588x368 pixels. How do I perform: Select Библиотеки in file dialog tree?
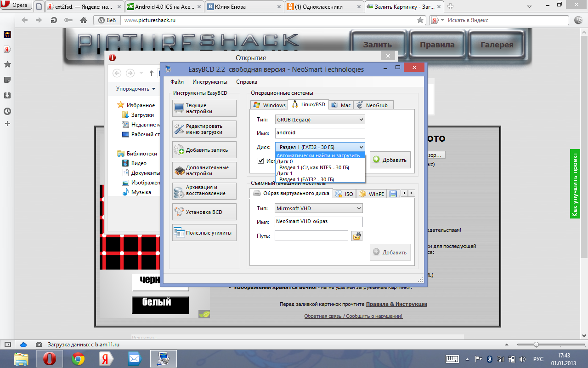pos(137,154)
